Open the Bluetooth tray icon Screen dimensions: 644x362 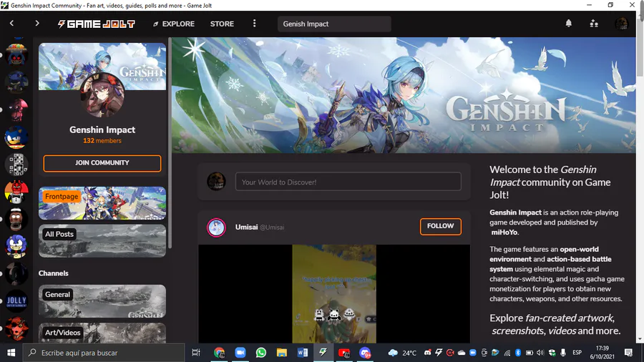[x=518, y=353]
